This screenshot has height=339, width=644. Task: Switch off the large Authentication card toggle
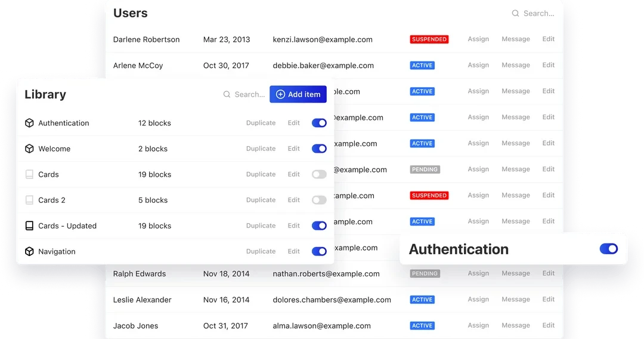(609, 249)
